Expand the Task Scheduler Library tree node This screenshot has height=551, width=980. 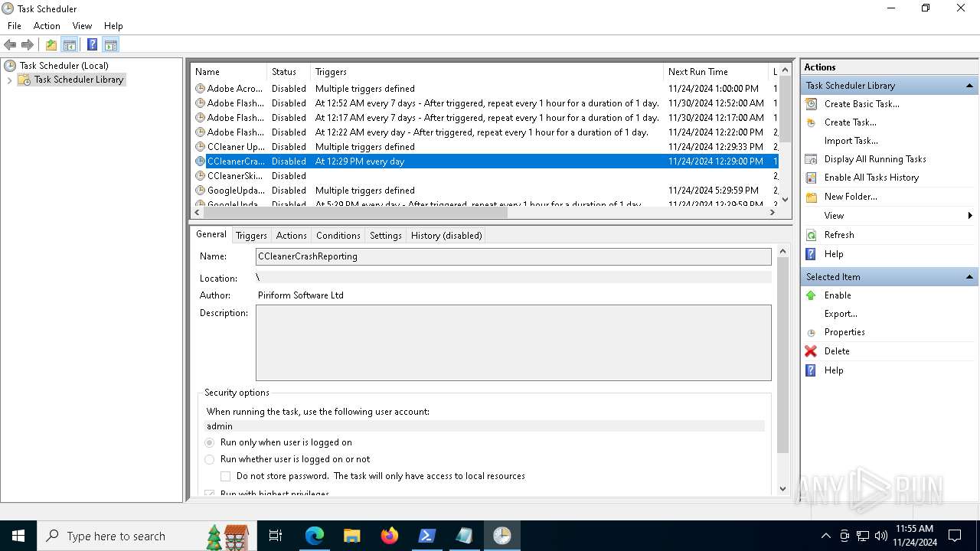[x=9, y=80]
